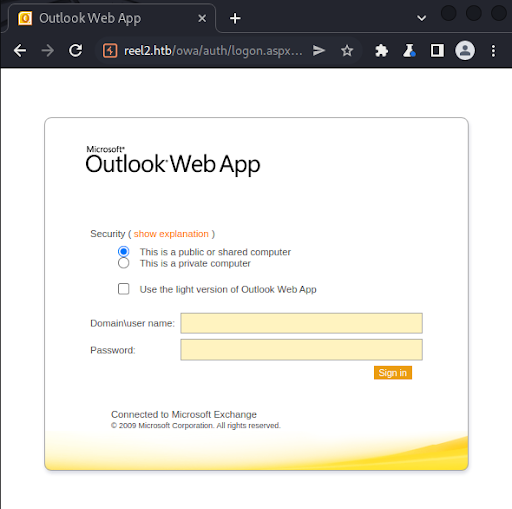The image size is (512, 509).
Task: Open the site security info icon in address bar
Action: pos(110,51)
